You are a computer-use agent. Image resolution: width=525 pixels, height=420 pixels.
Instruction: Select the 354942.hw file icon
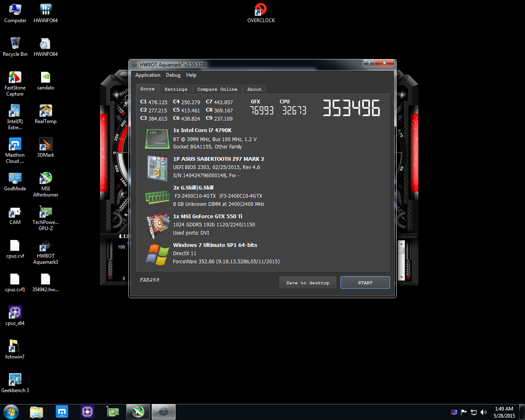point(46,282)
